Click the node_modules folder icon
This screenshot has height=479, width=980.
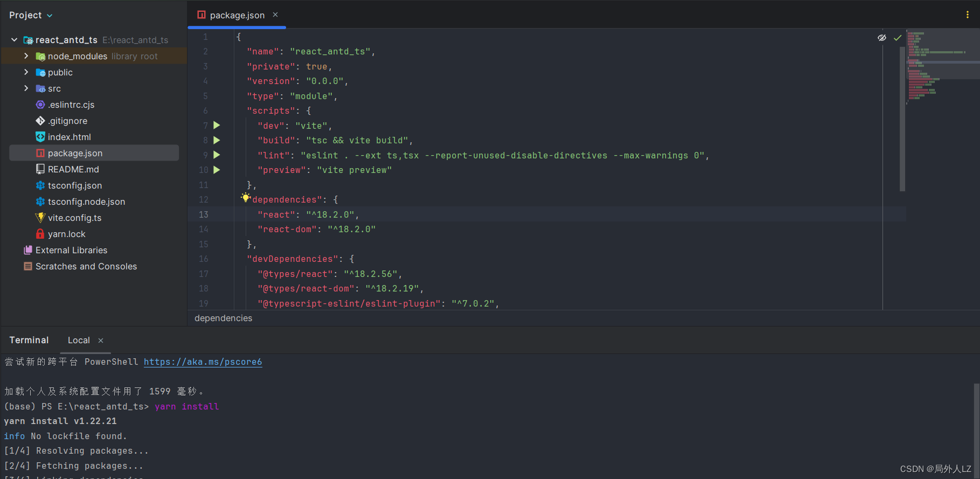(40, 57)
